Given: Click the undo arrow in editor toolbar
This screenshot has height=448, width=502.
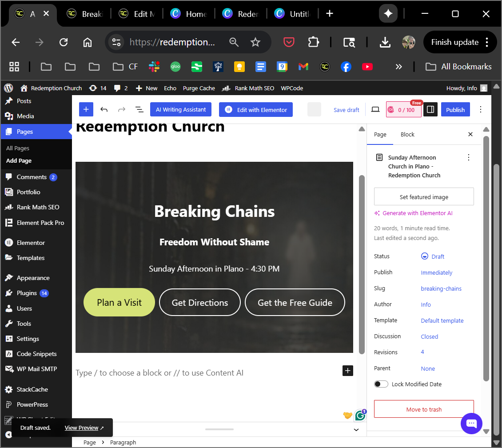Looking at the screenshot, I should coord(104,109).
